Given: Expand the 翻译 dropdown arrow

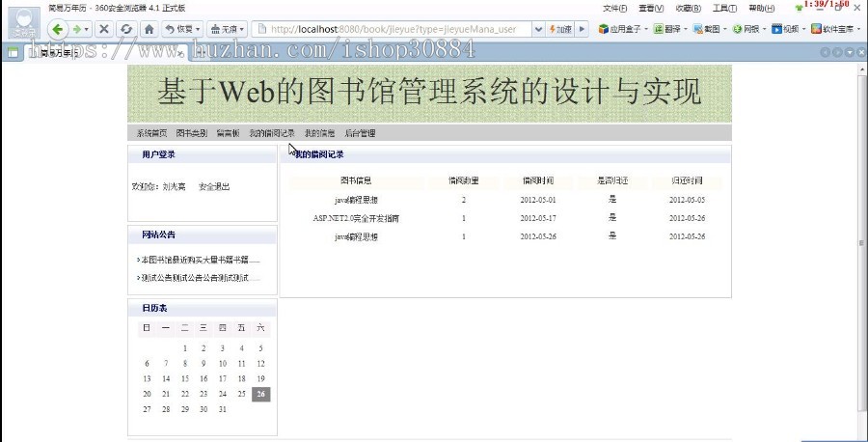Looking at the screenshot, I should [686, 29].
